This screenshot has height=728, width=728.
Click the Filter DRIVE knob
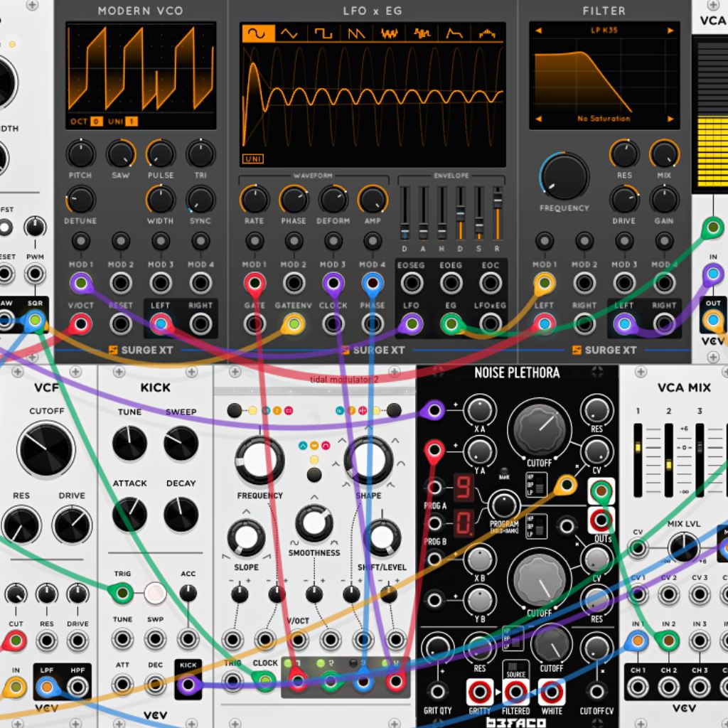pyautogui.click(x=624, y=199)
